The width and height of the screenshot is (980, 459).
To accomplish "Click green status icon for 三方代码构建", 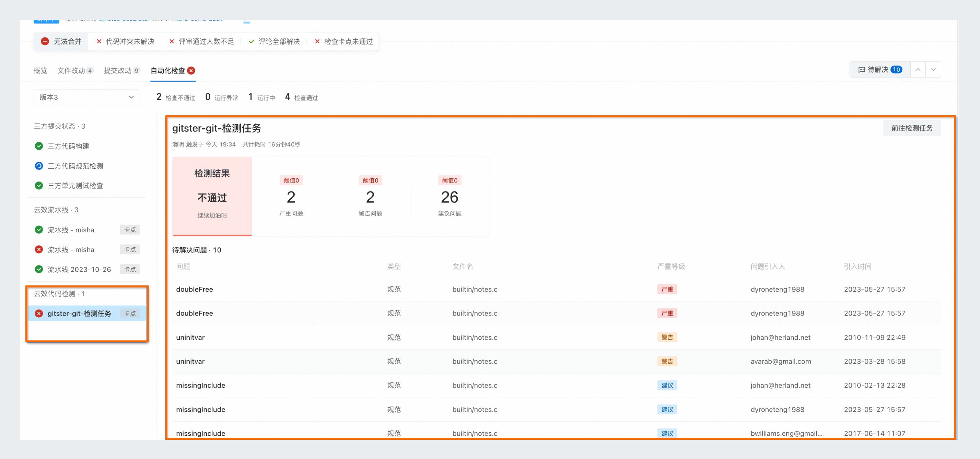I will (x=39, y=146).
